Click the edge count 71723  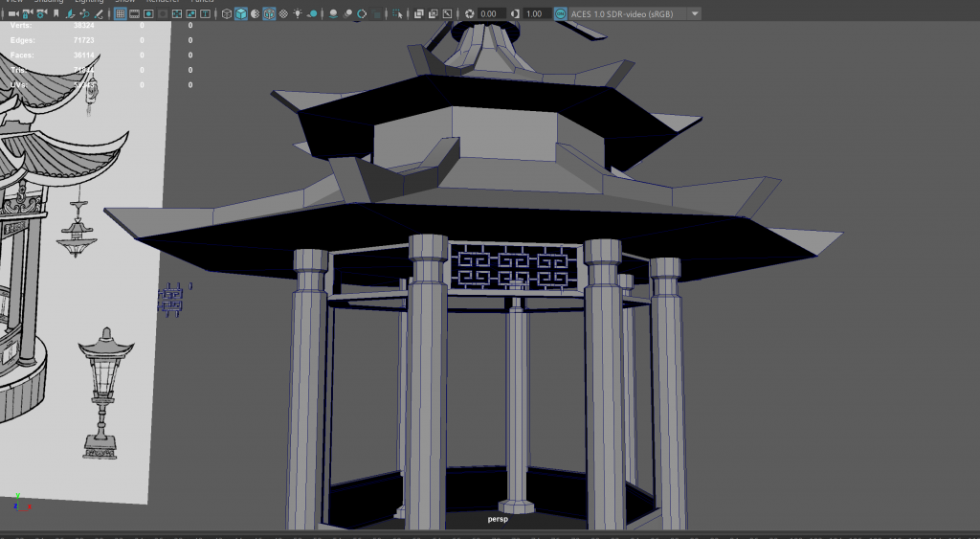(x=84, y=40)
